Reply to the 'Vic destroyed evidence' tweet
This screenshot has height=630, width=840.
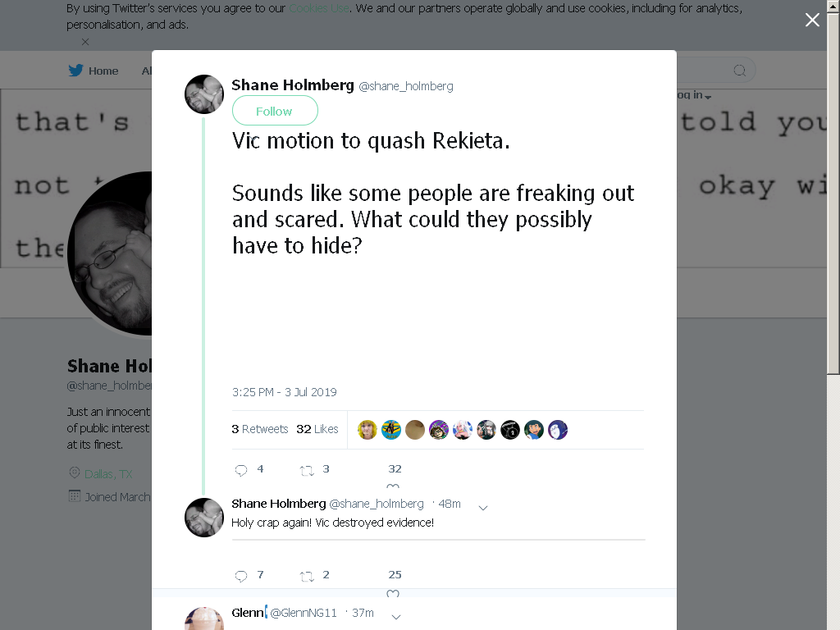pos(241,576)
